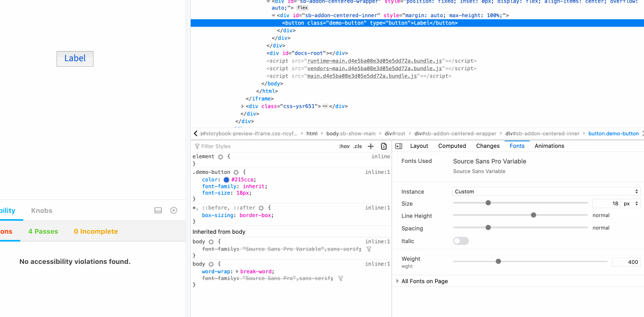Show the 0 Incomplete accessibility results
Image resolution: width=644 pixels, height=317 pixels.
(x=96, y=232)
